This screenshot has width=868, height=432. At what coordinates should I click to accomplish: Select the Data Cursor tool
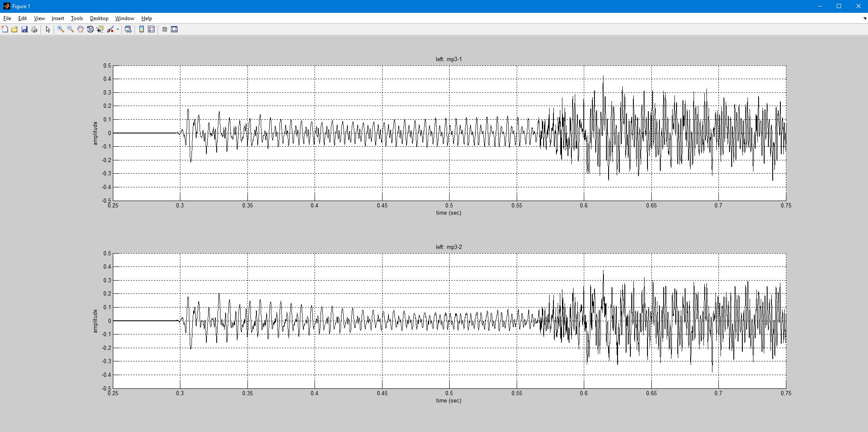pos(100,29)
